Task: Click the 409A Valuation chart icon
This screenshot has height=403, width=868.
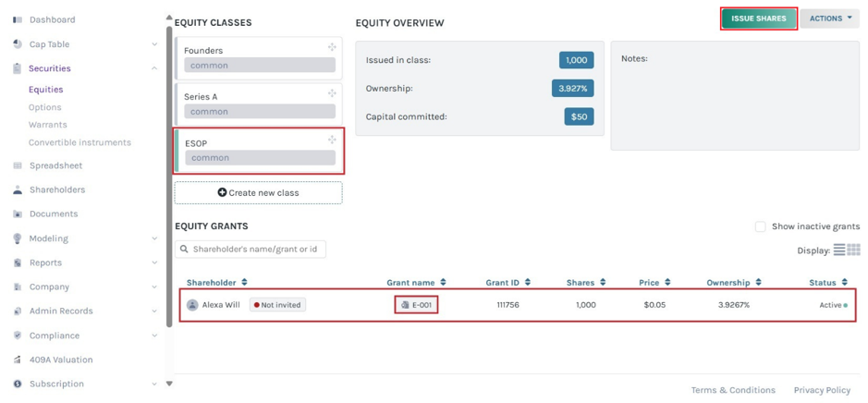Action: point(18,360)
